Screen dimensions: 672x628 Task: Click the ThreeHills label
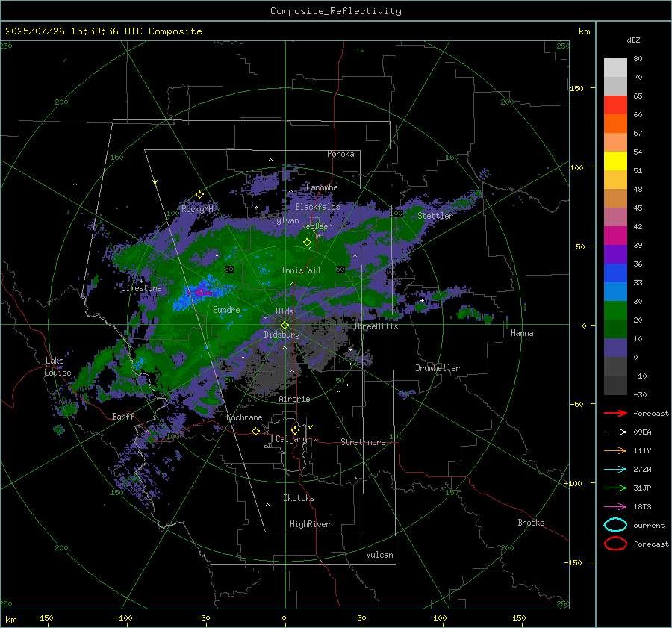click(376, 326)
